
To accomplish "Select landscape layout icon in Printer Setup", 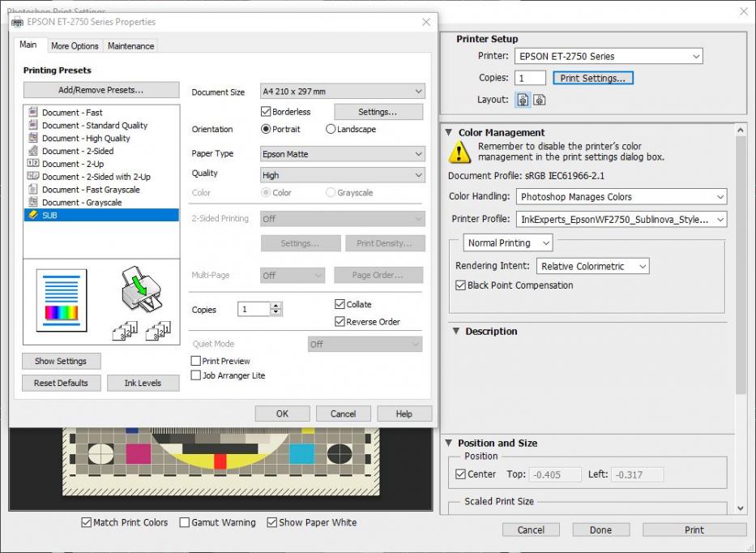I will point(540,100).
